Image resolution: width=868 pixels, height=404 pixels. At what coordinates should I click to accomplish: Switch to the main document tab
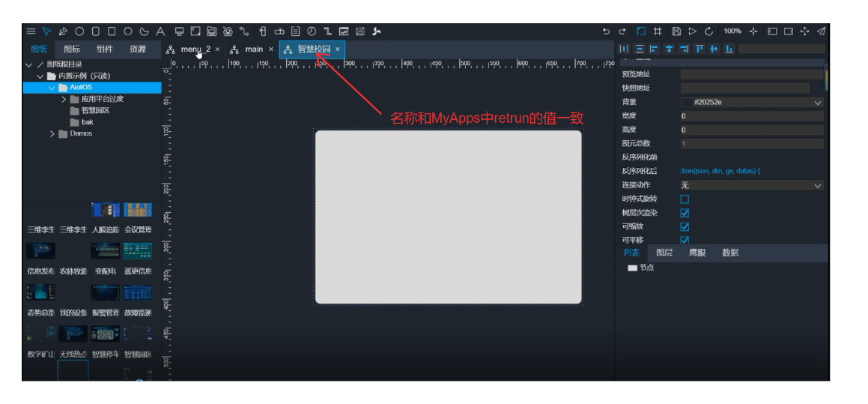(x=254, y=49)
